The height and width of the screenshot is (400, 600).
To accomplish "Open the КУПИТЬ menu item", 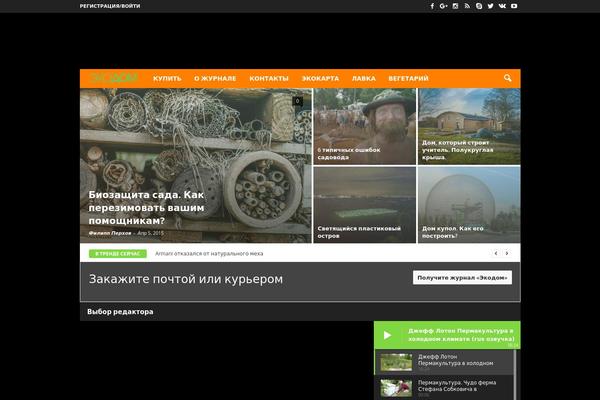I will 167,78.
